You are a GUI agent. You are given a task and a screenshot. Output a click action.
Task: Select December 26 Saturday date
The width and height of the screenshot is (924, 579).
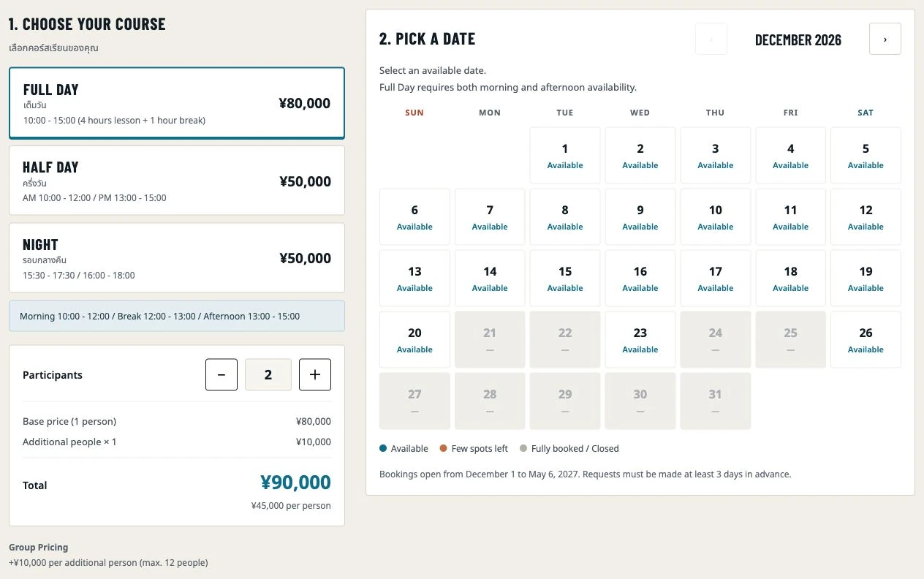pyautogui.click(x=866, y=340)
